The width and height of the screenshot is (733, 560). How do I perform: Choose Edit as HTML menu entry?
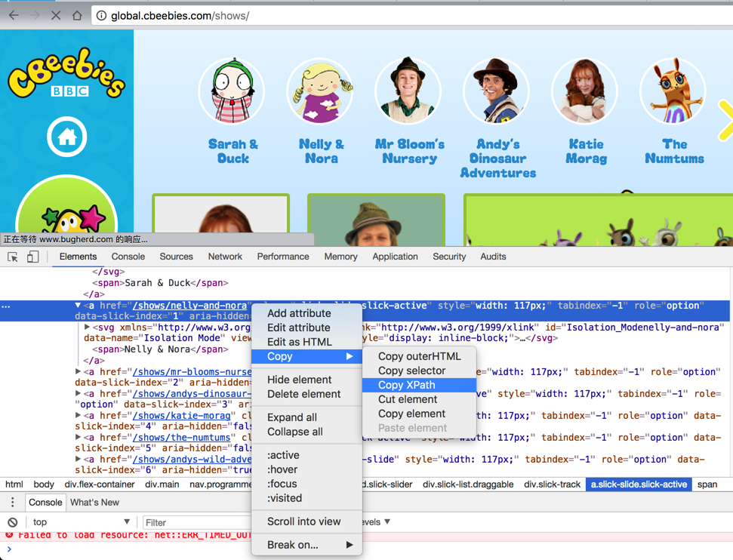coord(306,342)
